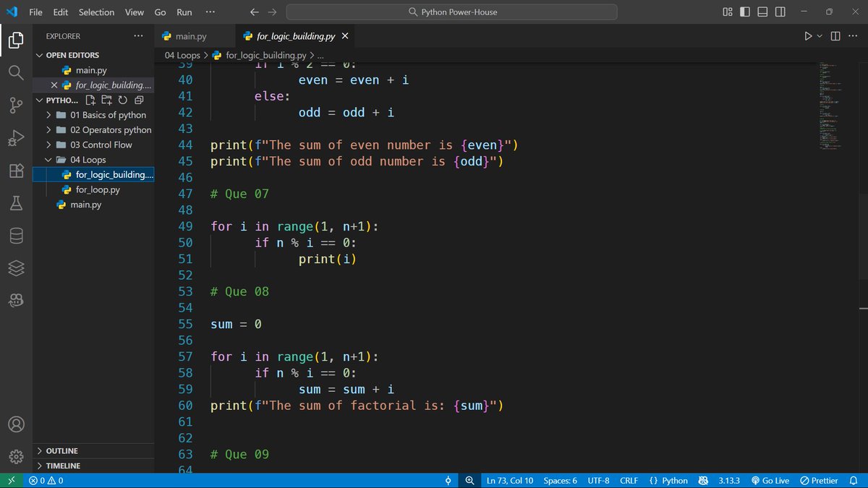Open the stacked layers icon view
Screen dimensions: 868x488
point(16,268)
